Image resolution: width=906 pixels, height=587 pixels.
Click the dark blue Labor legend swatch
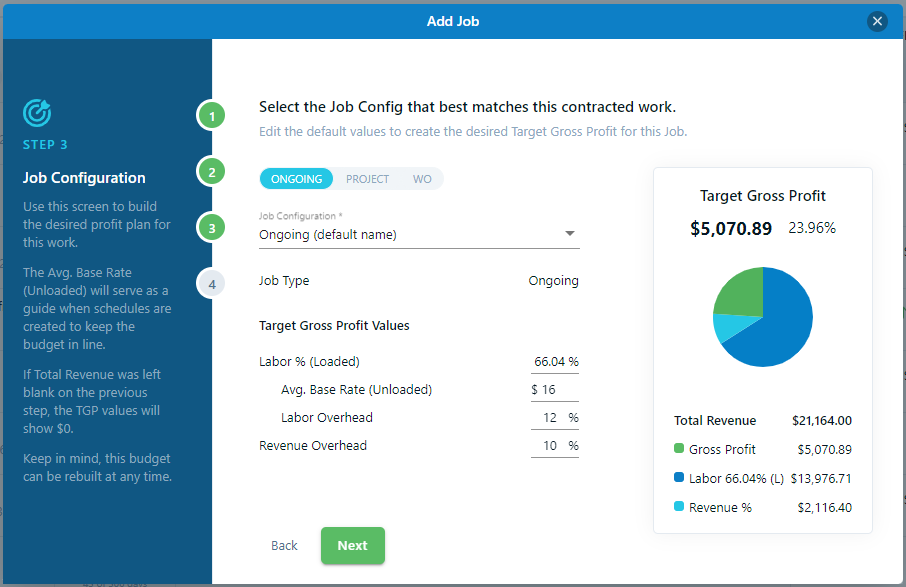pyautogui.click(x=679, y=478)
